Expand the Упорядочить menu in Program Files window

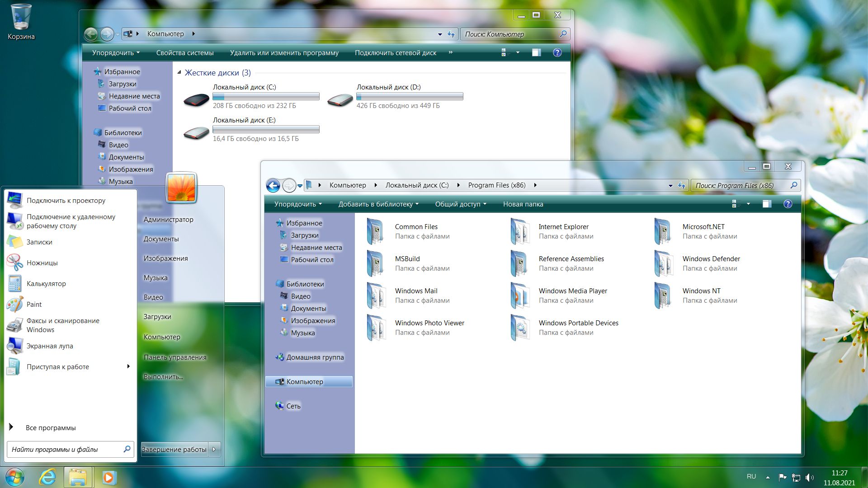[x=297, y=204]
